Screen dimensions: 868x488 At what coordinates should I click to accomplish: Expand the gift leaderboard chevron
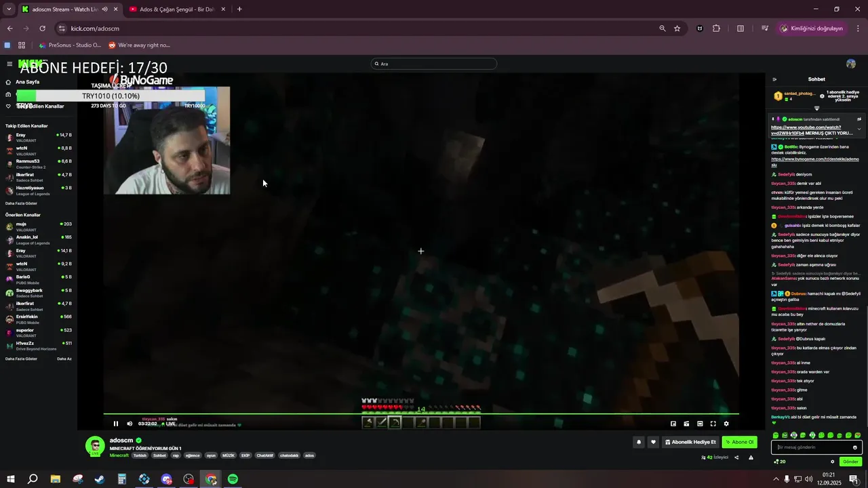click(x=816, y=108)
